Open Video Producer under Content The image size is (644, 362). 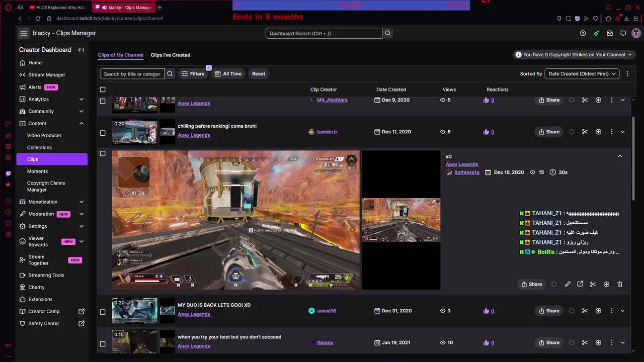coord(44,135)
